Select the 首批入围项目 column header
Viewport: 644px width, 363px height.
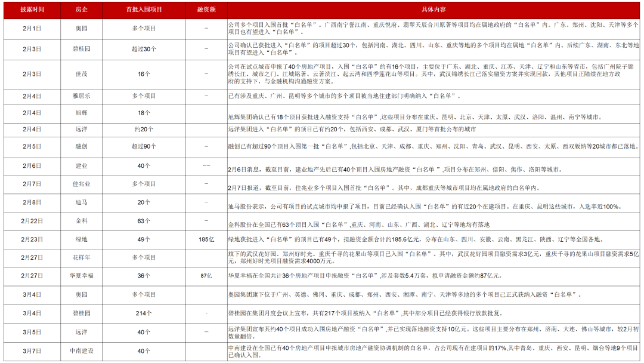[x=144, y=10]
